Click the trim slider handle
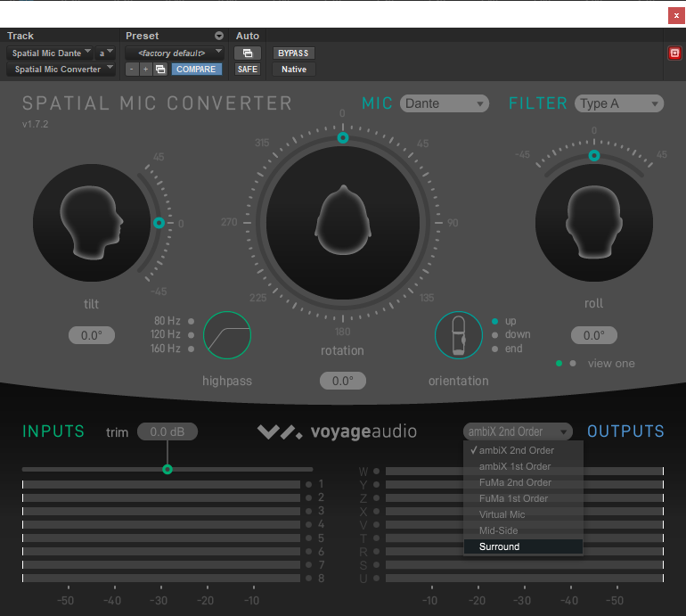The image size is (686, 616). 167,469
